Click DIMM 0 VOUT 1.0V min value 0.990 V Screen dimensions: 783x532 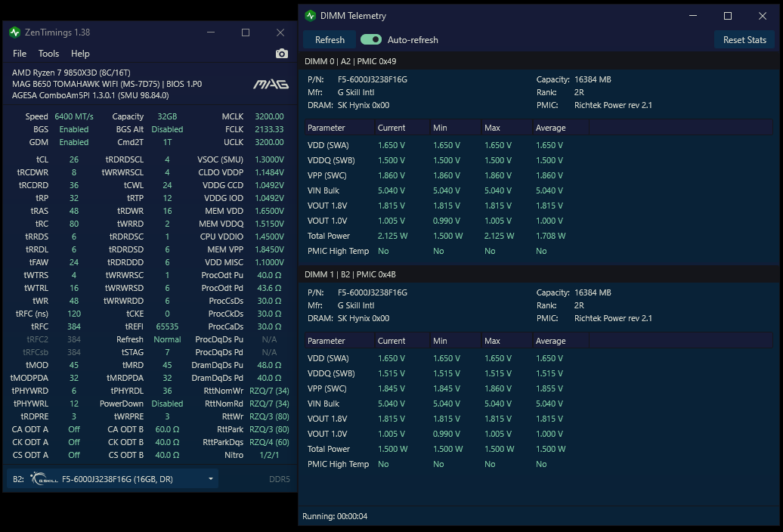(447, 221)
